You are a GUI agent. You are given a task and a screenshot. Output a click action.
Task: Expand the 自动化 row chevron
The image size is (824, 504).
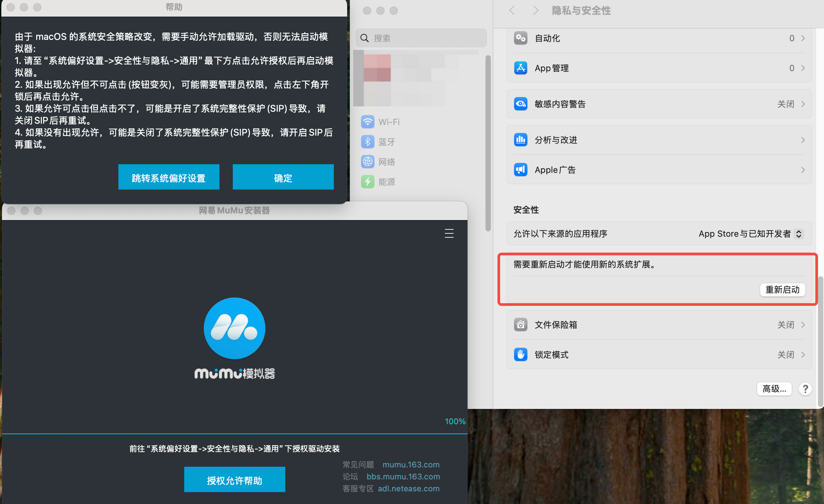point(803,38)
